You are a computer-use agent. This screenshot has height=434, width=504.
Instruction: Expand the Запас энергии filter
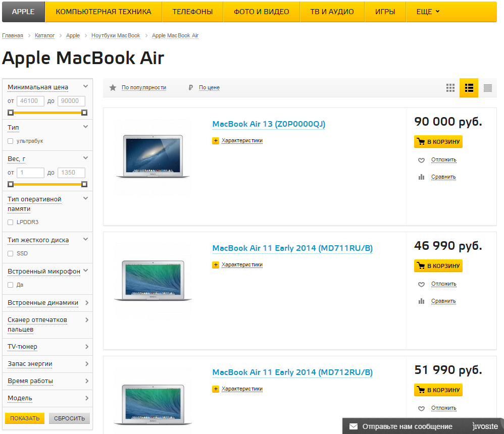click(x=87, y=364)
